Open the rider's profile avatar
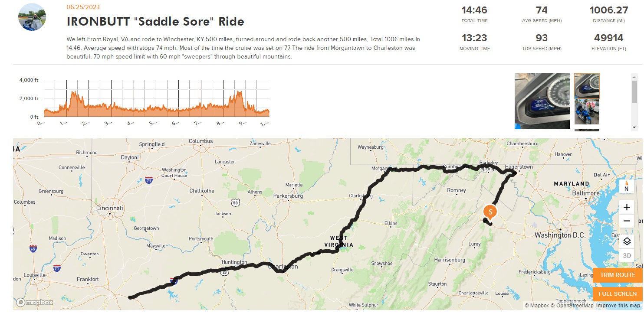The image size is (644, 313). click(x=32, y=17)
